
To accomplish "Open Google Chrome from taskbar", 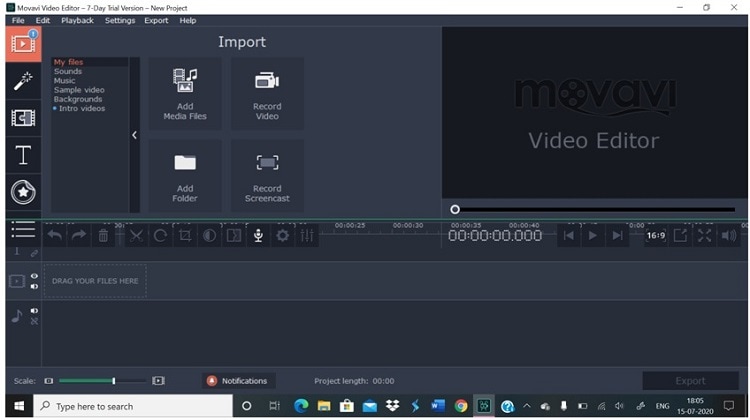I will 461,406.
